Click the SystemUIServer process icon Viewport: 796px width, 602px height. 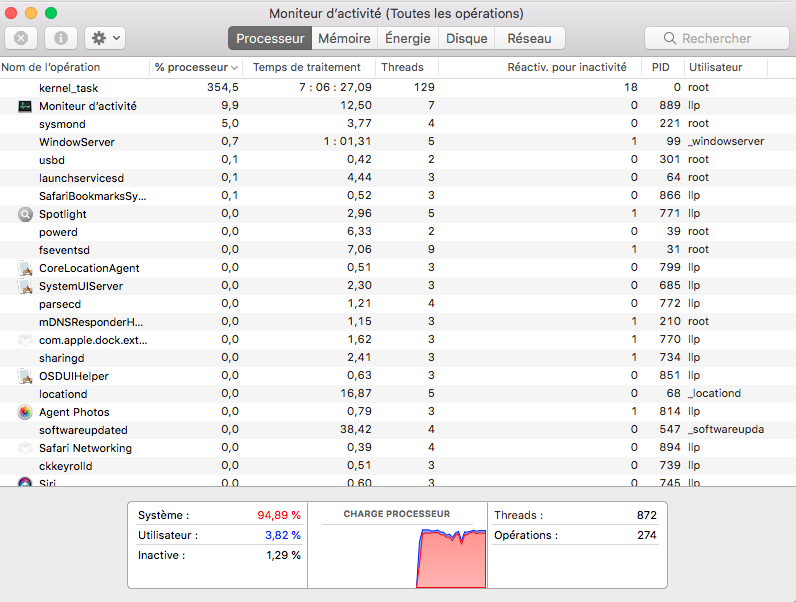25,286
